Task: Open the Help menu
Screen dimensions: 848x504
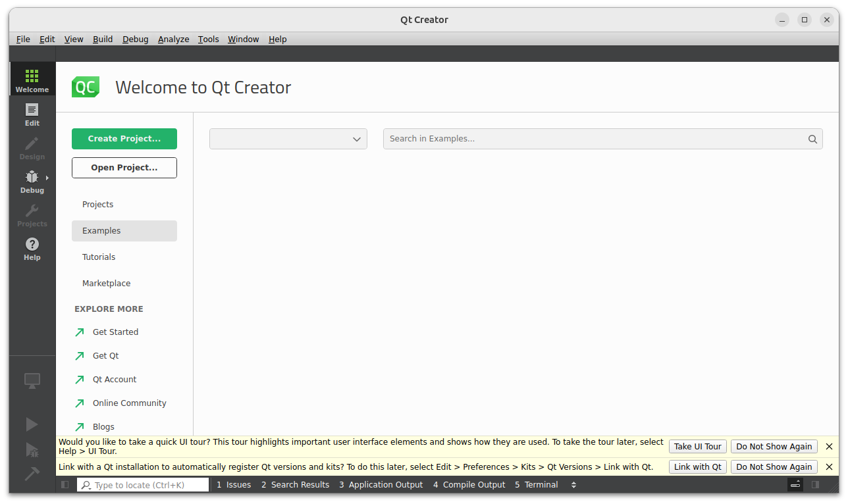Action: click(x=278, y=39)
